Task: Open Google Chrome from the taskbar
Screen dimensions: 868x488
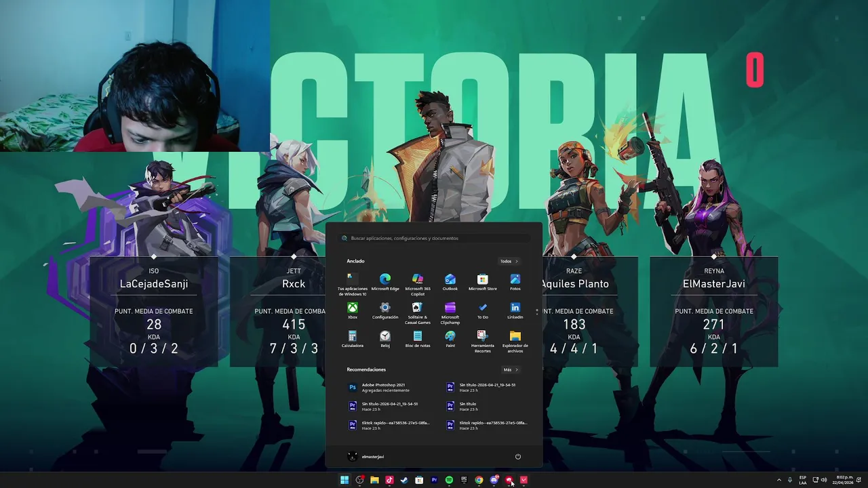Action: click(479, 480)
